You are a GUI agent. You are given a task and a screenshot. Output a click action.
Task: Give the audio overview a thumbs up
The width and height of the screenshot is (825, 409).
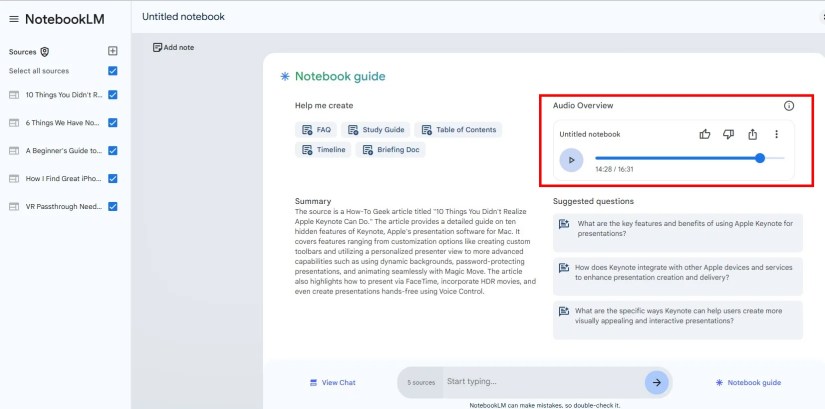pos(705,134)
